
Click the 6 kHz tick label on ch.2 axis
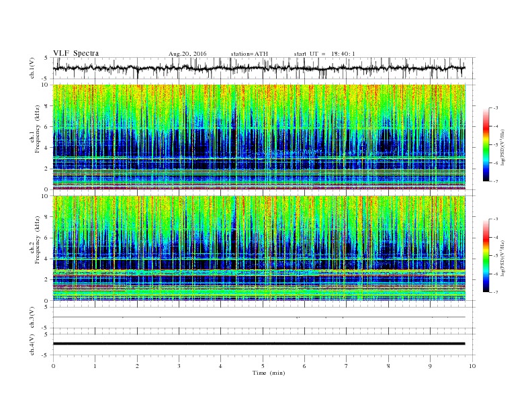[x=46, y=238]
